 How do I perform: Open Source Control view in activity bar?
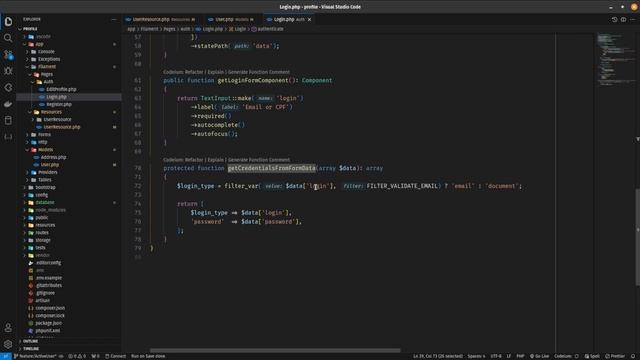(x=8, y=55)
